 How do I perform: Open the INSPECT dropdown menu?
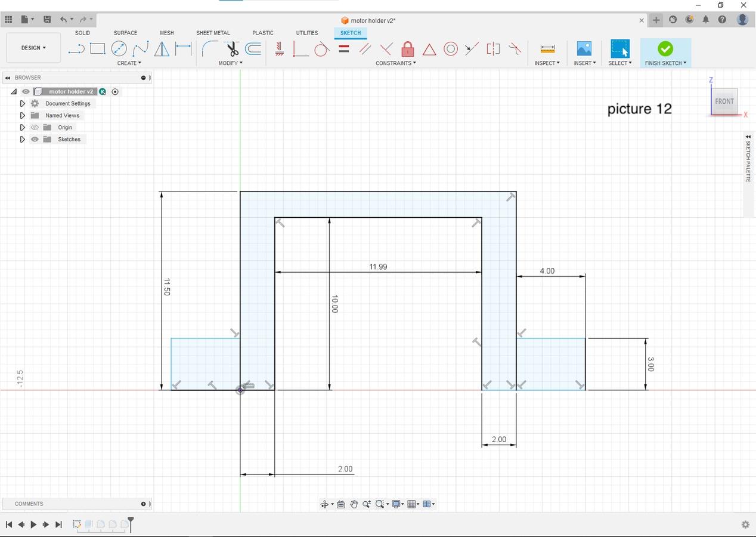click(547, 63)
